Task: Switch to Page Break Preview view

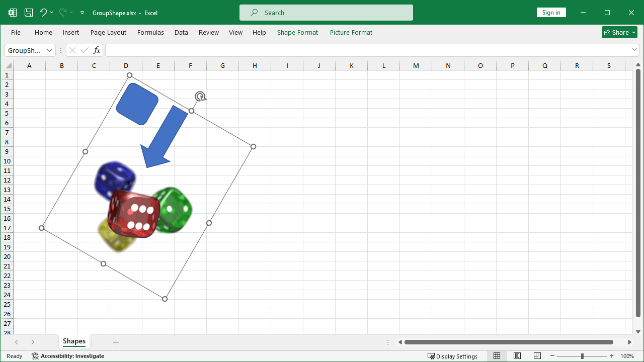Action: click(x=537, y=356)
